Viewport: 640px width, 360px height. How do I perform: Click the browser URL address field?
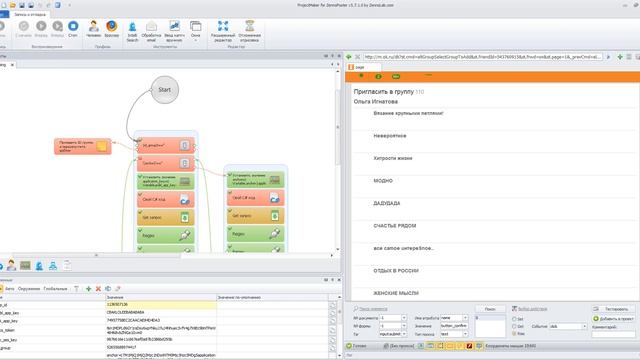[483, 57]
